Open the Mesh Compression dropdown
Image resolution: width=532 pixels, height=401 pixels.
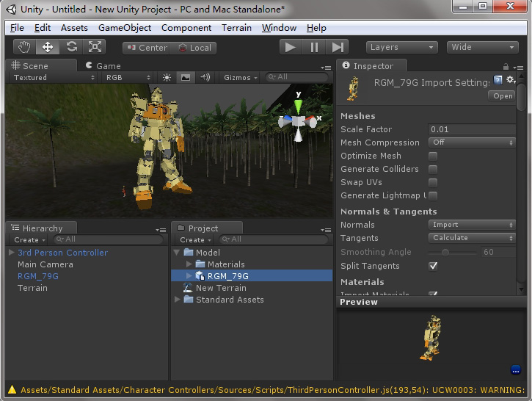click(472, 142)
